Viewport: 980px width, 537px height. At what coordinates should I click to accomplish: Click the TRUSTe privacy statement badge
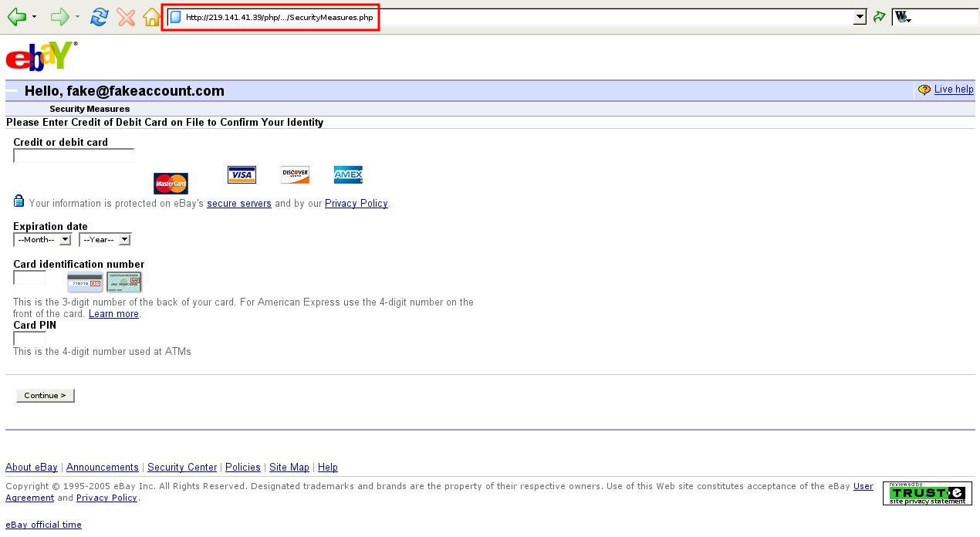pos(928,493)
